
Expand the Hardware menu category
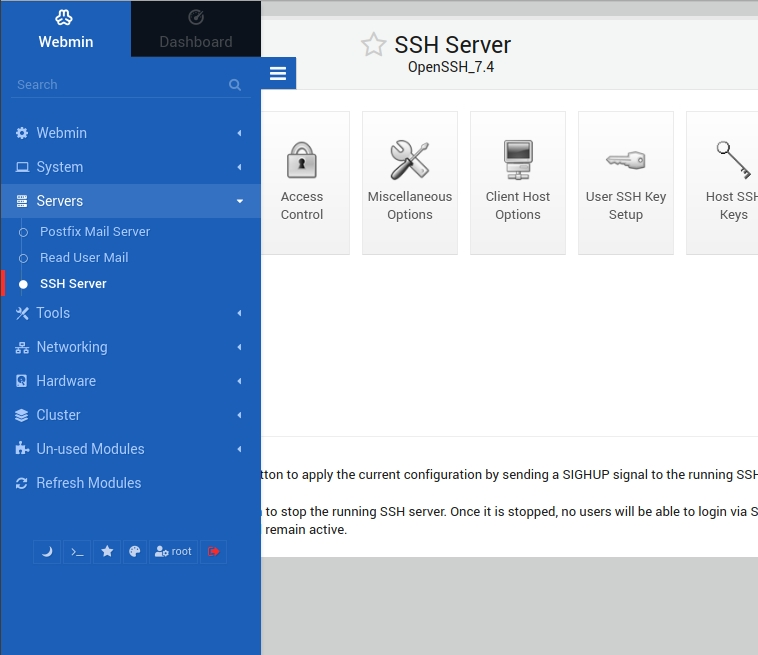click(131, 381)
